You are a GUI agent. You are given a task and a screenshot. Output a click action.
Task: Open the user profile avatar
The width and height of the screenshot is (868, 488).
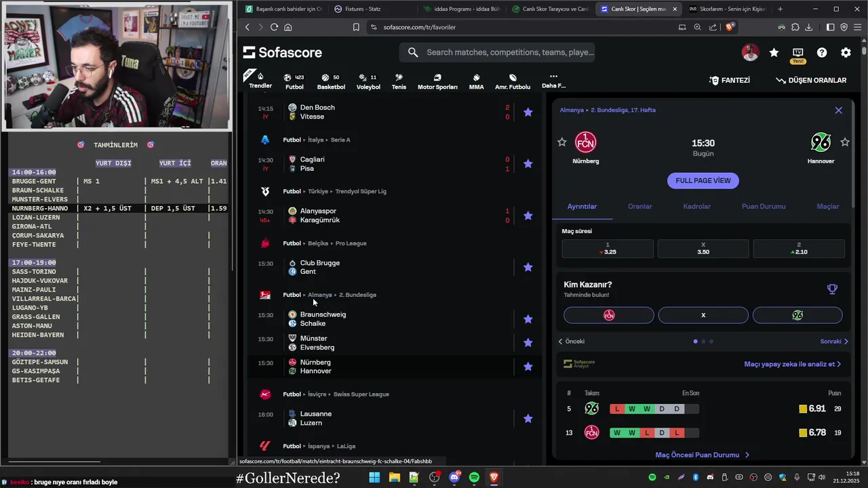click(750, 52)
